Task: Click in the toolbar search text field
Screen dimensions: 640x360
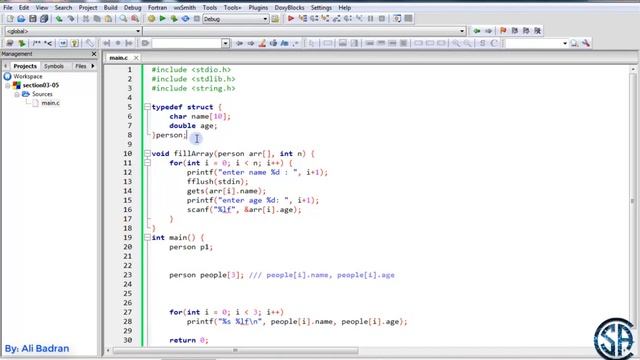Action: tap(187, 43)
